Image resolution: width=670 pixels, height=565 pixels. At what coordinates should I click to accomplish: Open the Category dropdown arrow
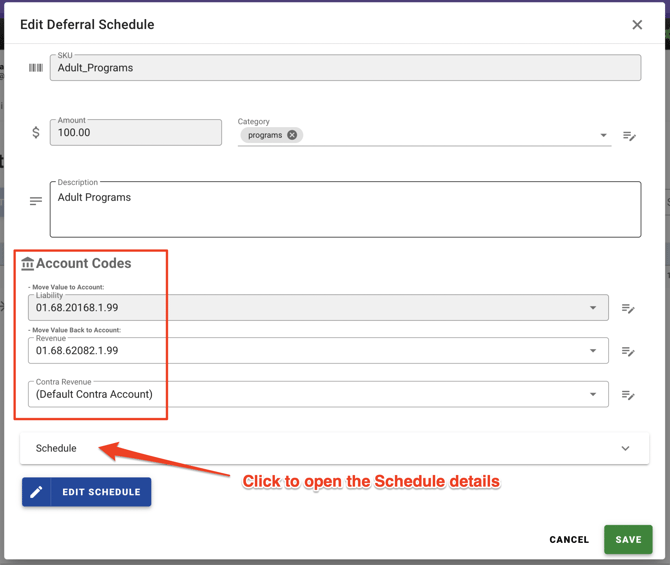(603, 136)
